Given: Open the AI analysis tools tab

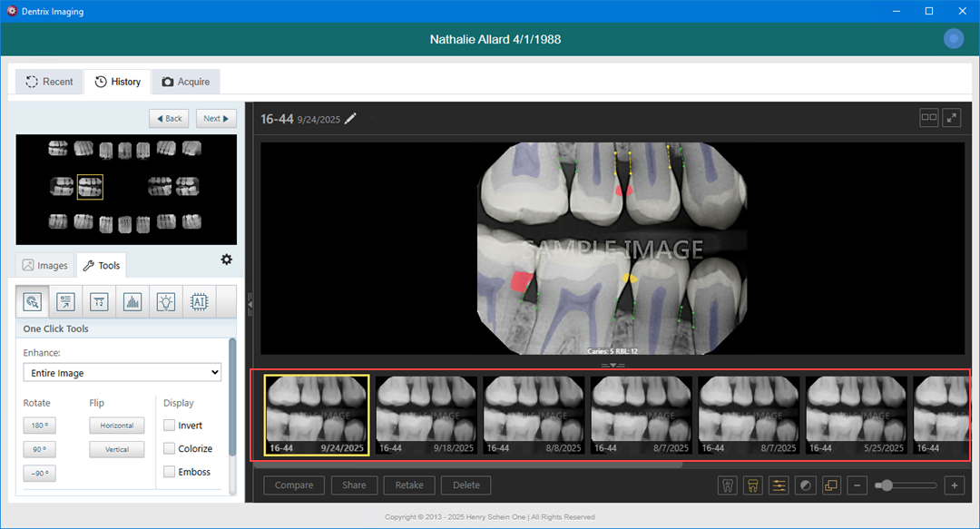Looking at the screenshot, I should [x=198, y=302].
